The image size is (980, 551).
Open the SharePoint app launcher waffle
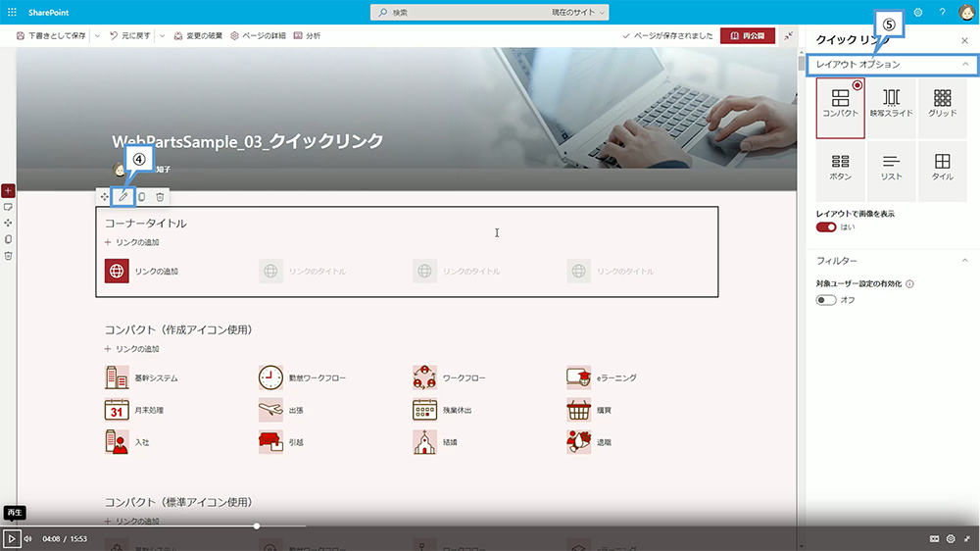click(12, 12)
